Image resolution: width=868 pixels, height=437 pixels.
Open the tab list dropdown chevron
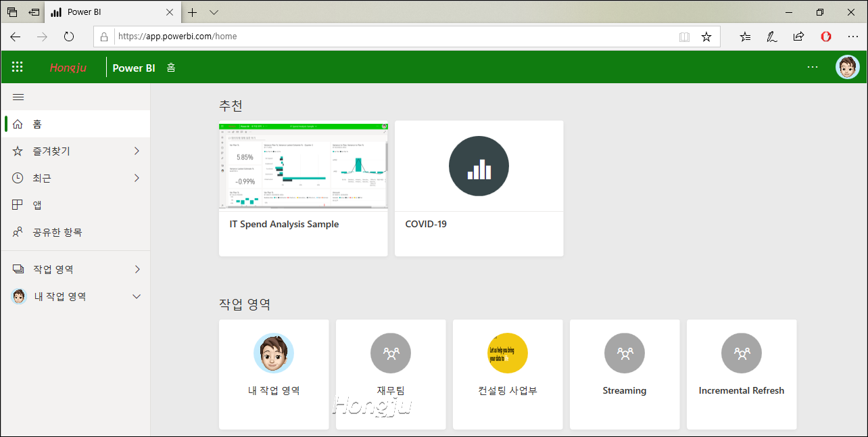coord(214,12)
